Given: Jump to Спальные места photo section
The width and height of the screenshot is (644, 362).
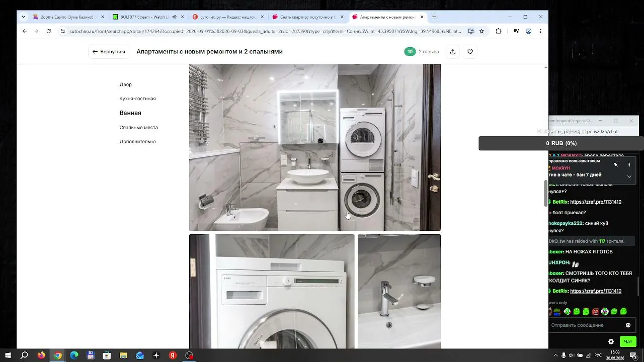Looking at the screenshot, I should [x=139, y=127].
